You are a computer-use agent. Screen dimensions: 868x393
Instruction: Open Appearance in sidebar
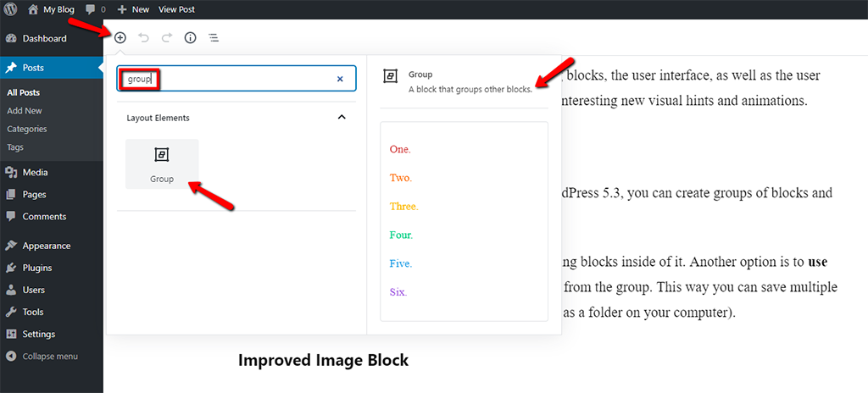click(52, 246)
